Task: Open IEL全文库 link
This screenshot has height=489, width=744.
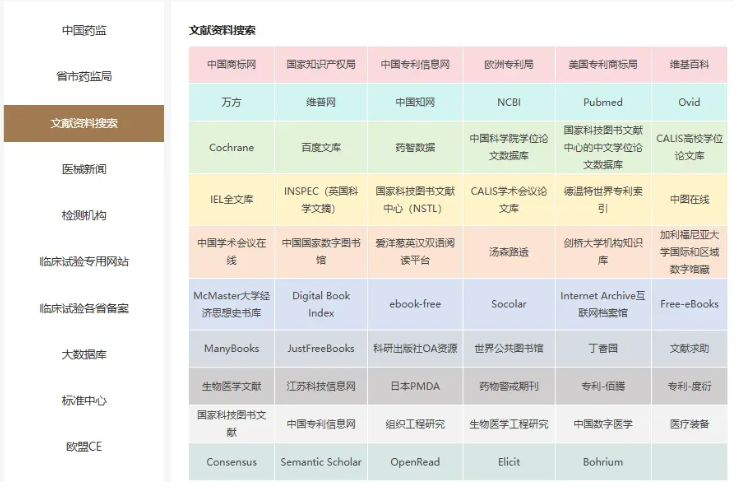Action: click(234, 202)
